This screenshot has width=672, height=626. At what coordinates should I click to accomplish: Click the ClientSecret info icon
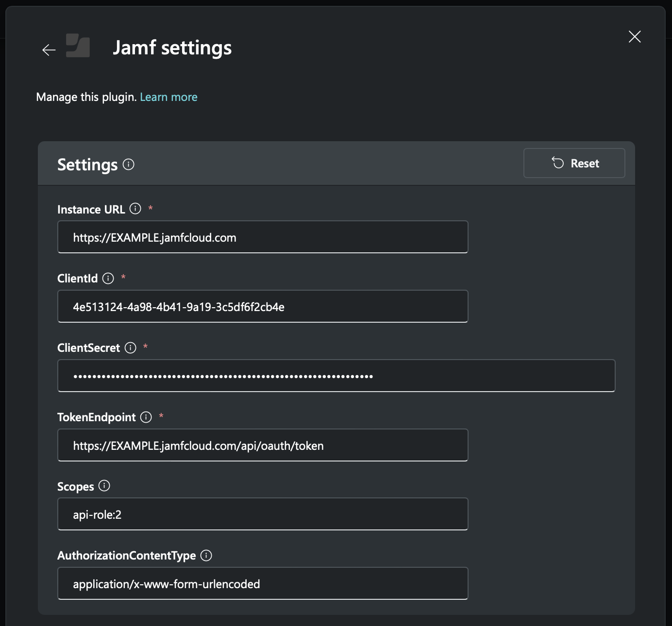point(130,348)
